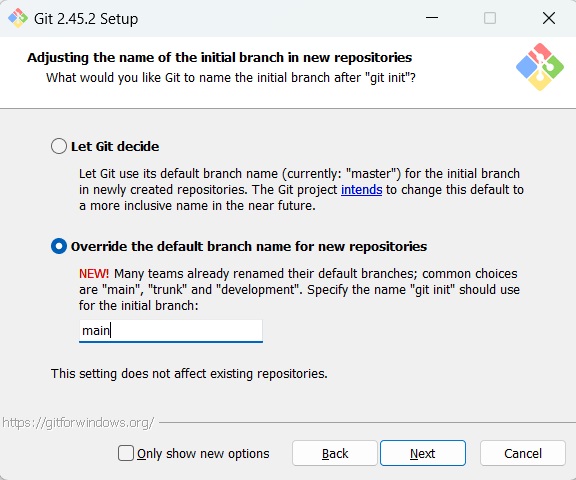Click the "This setting does not affect existing repositories" note
Image resolution: width=576 pixels, height=480 pixels.
click(x=189, y=373)
